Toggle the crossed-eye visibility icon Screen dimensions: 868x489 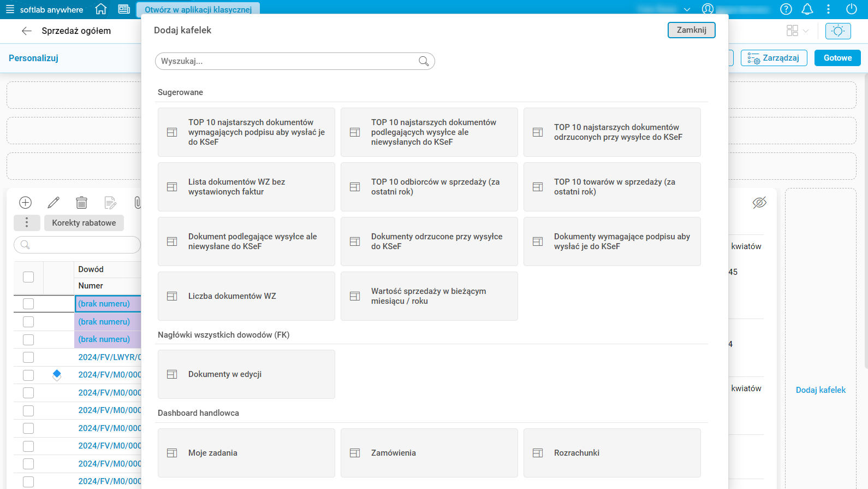tap(759, 203)
